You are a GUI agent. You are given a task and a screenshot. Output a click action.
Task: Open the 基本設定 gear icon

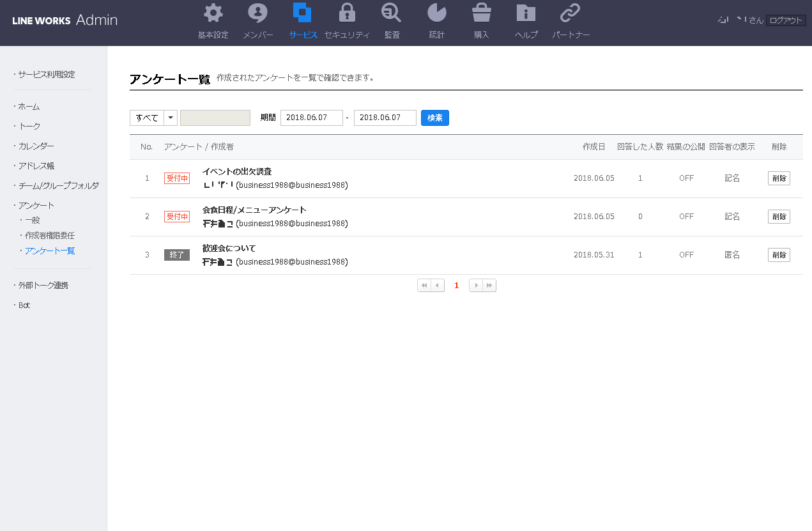[x=213, y=13]
